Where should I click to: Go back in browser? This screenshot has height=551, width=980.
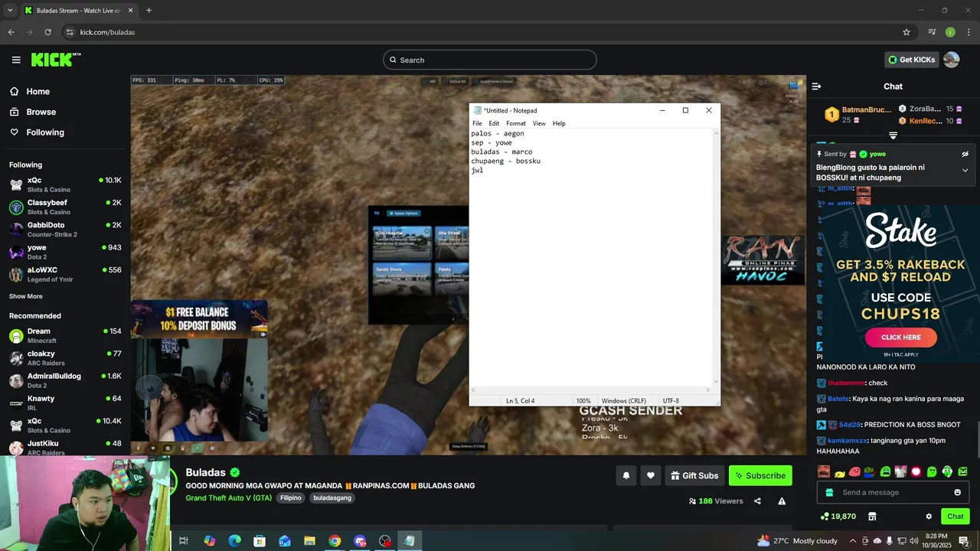11,32
